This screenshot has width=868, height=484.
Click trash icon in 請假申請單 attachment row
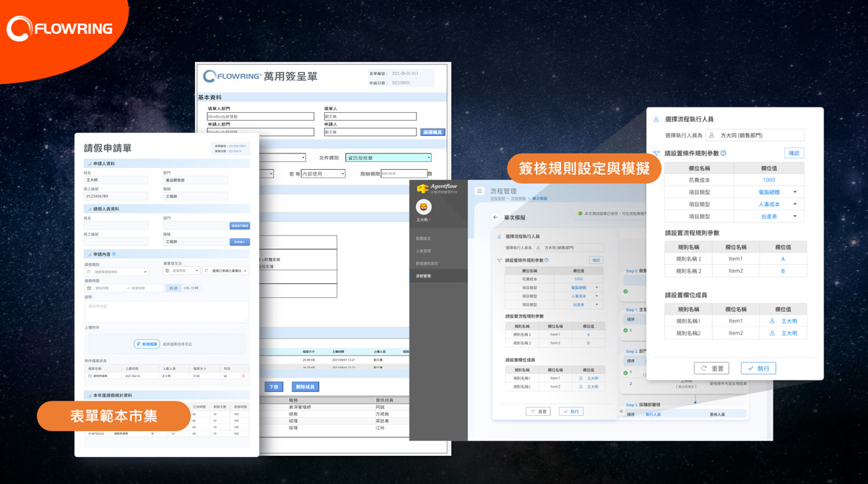pos(244,376)
